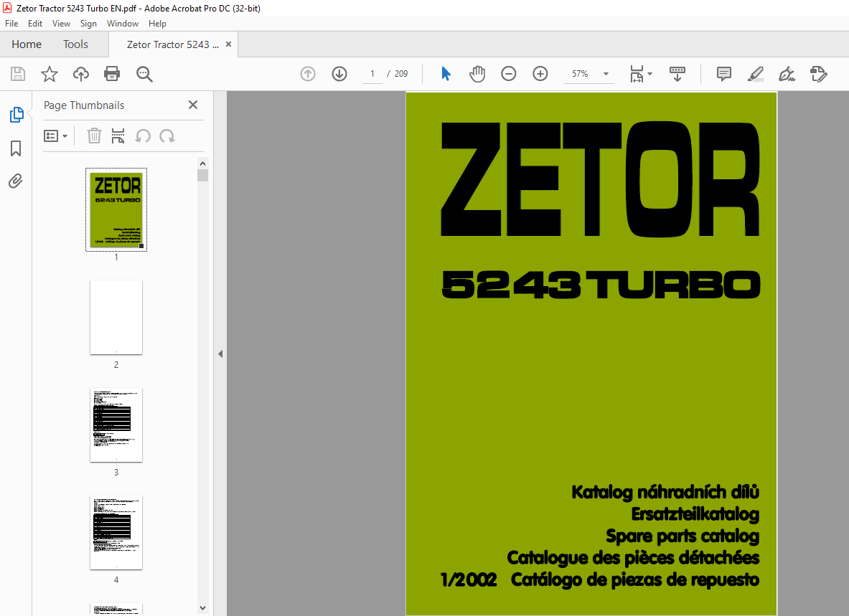Activate the Hand pan tool

click(477, 74)
